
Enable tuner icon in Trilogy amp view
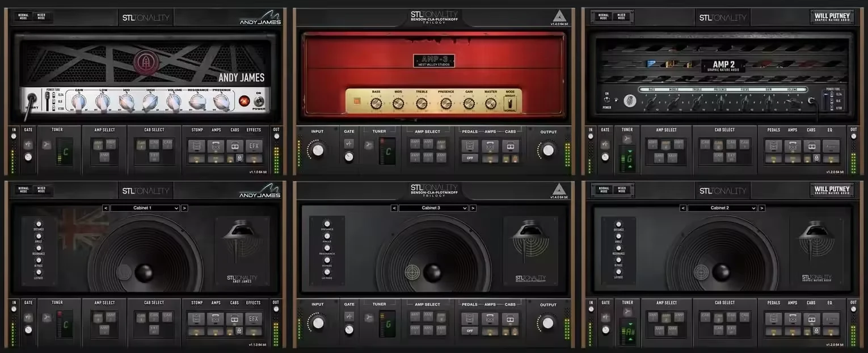pos(369,145)
